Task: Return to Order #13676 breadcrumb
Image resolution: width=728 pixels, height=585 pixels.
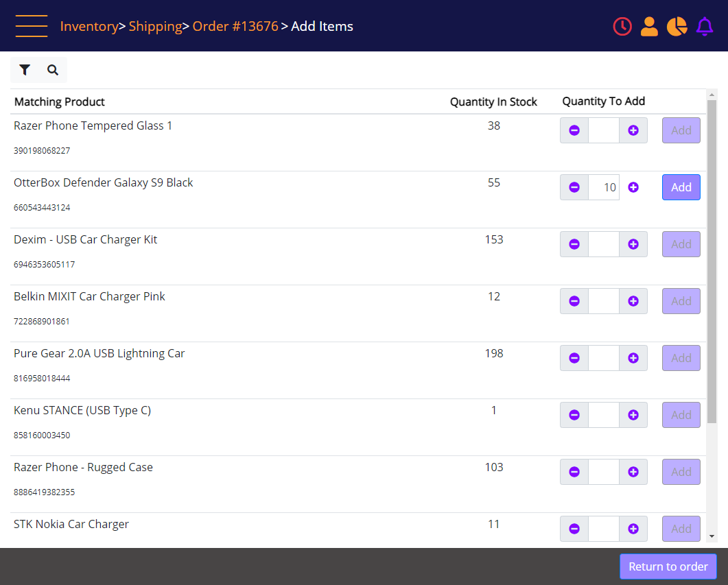Action: pyautogui.click(x=235, y=27)
